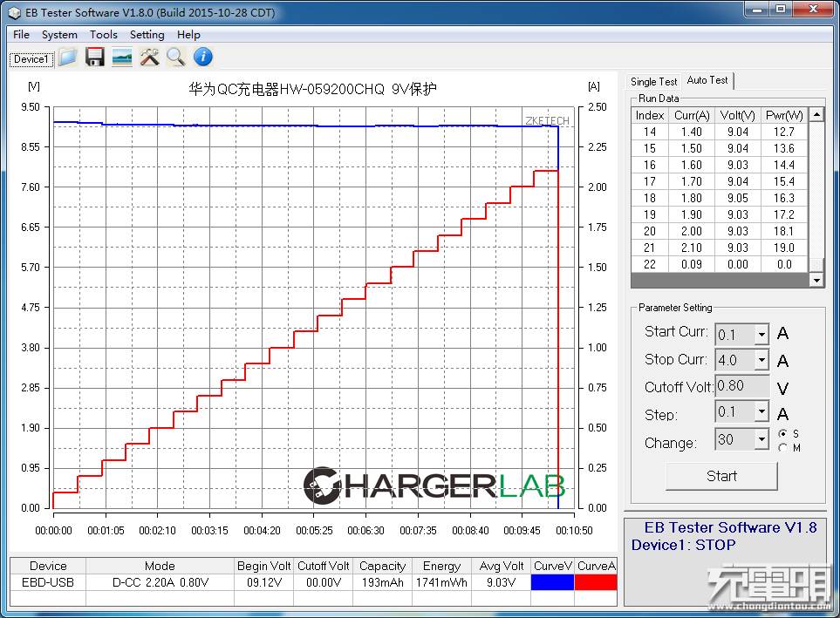Show About info with the blue i icon
The height and width of the screenshot is (618, 840).
click(x=203, y=57)
